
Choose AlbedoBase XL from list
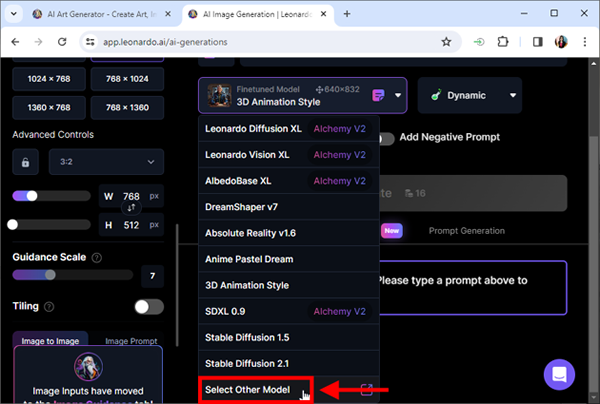tap(289, 181)
